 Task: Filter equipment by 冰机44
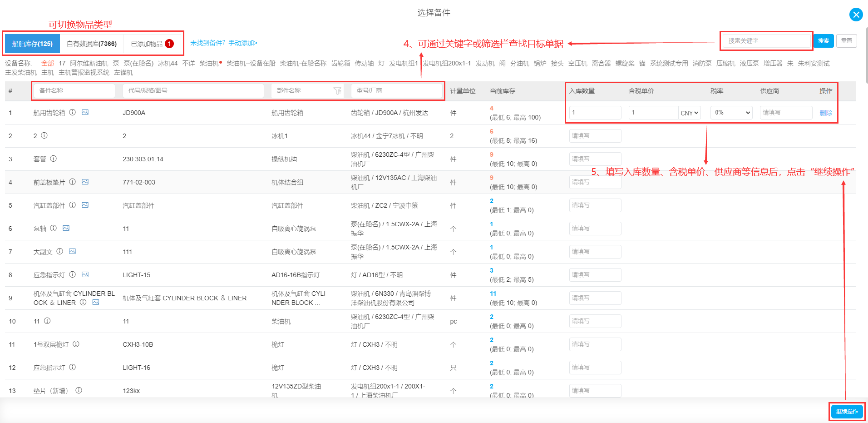point(168,63)
